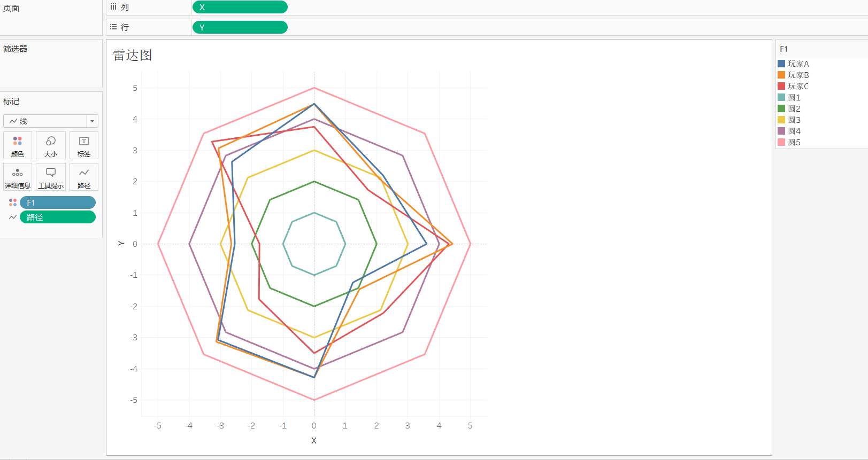868x460 pixels.
Task: Open the Label (标签) mark card
Action: click(84, 145)
